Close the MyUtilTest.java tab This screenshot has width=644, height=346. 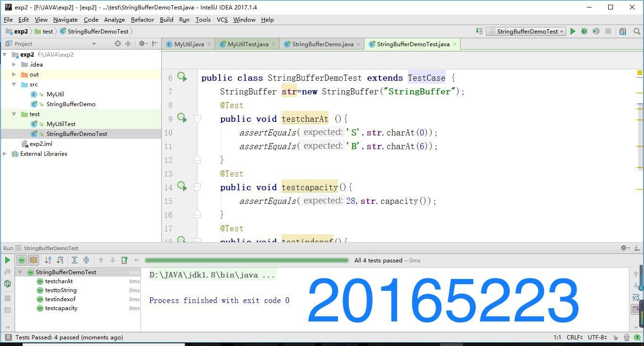[x=273, y=44]
